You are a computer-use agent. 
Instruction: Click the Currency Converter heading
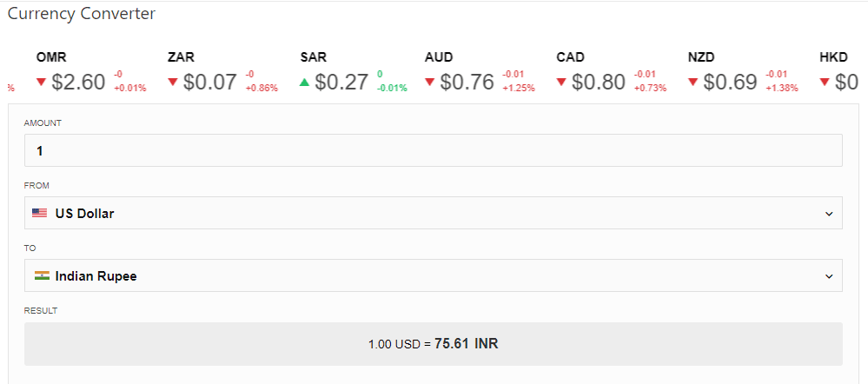(82, 14)
